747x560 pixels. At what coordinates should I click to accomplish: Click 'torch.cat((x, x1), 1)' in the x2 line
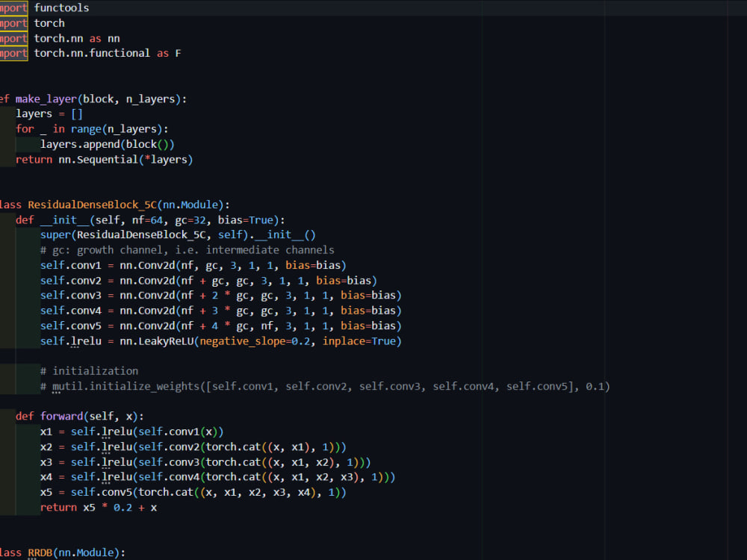(270, 447)
